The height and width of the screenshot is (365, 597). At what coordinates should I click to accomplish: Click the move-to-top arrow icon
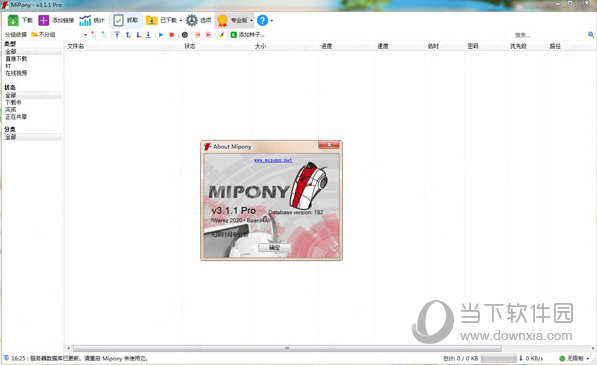click(x=117, y=35)
